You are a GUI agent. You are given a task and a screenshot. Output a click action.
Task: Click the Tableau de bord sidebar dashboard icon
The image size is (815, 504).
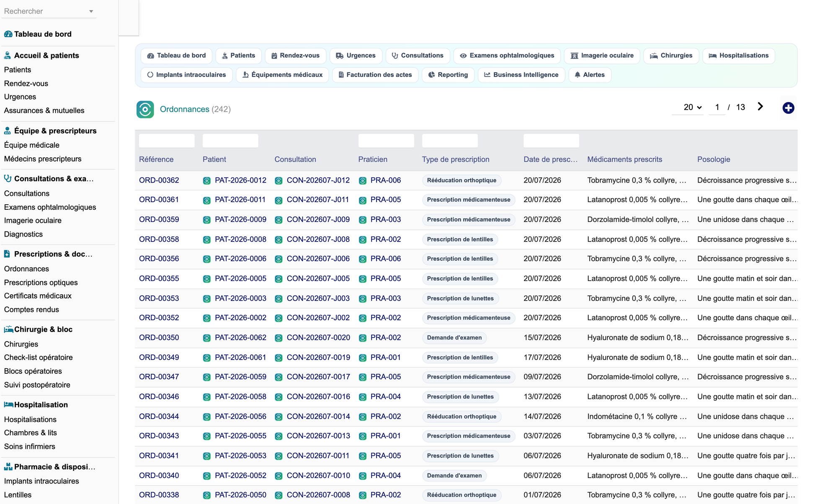click(x=8, y=34)
